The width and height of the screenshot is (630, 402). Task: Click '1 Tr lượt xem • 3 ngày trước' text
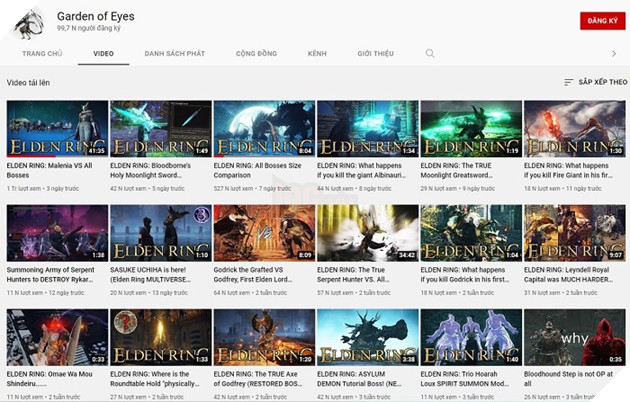click(43, 188)
